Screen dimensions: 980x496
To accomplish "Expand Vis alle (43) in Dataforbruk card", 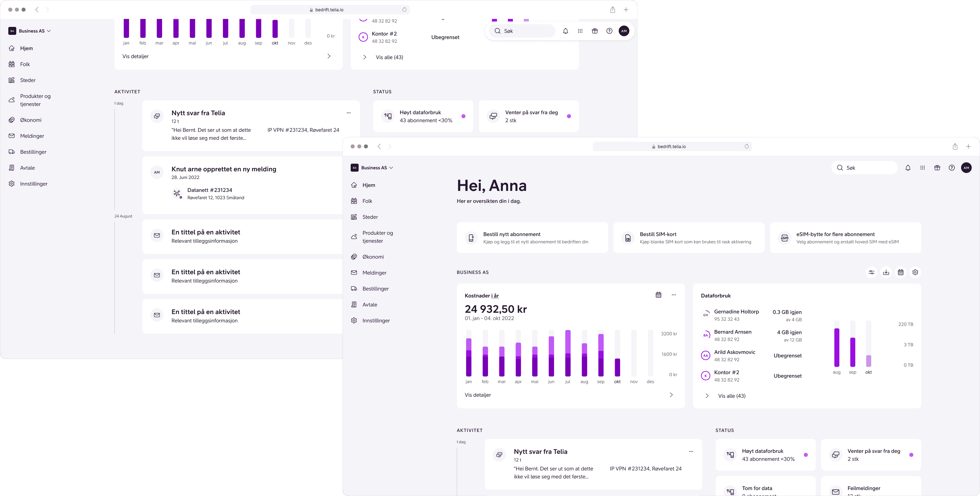I will pos(731,396).
